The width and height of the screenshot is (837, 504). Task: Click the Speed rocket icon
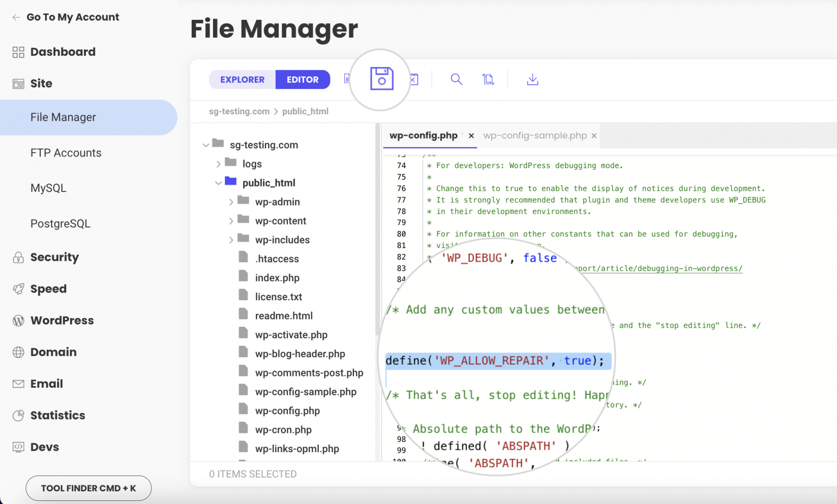point(18,289)
